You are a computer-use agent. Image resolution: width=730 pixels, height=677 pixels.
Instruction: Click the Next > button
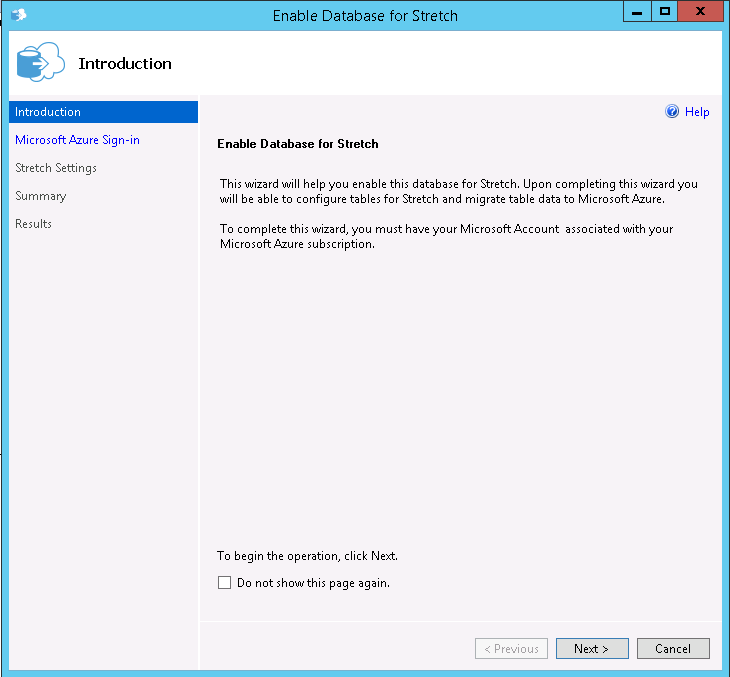point(592,648)
